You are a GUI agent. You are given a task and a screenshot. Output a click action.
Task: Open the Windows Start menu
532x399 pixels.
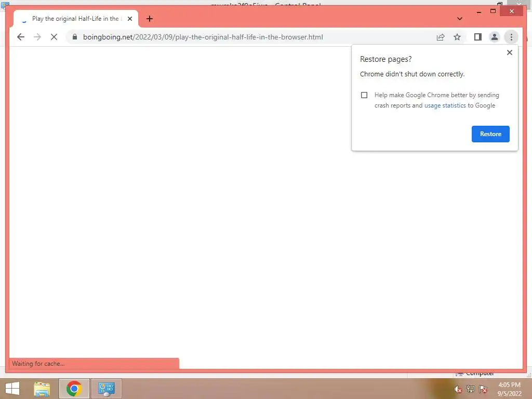pyautogui.click(x=12, y=389)
